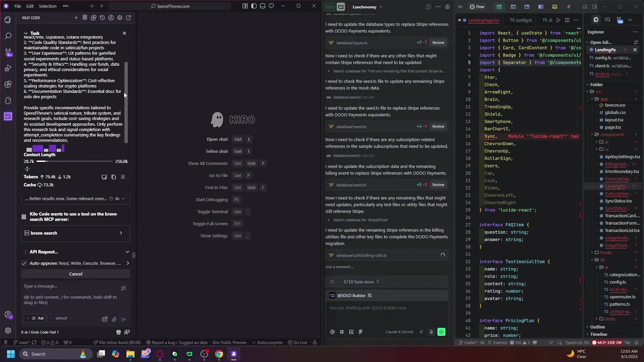
Task: Stop generation with green button in Trae
Action: point(441,332)
